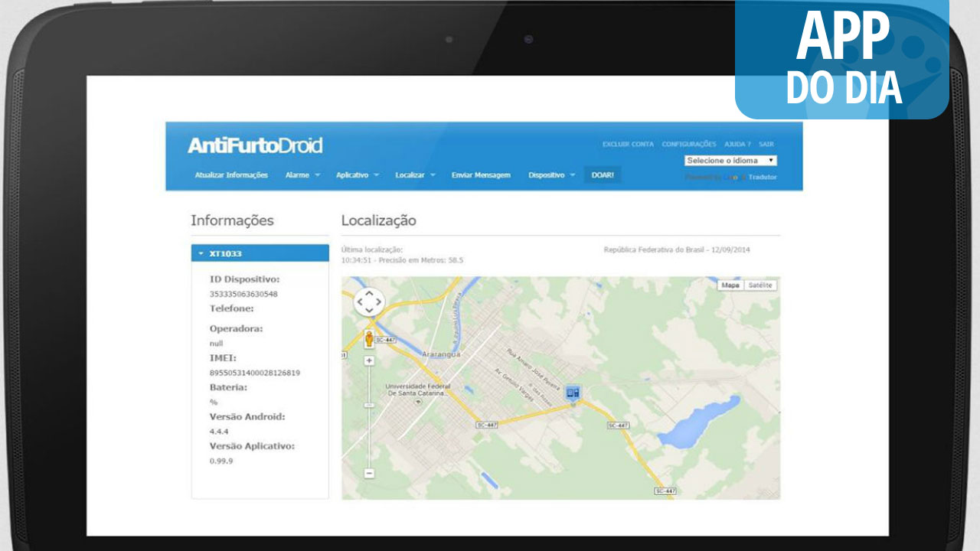Collapse the XT1033 device panel
The height and width of the screenshot is (551, 980).
[201, 253]
